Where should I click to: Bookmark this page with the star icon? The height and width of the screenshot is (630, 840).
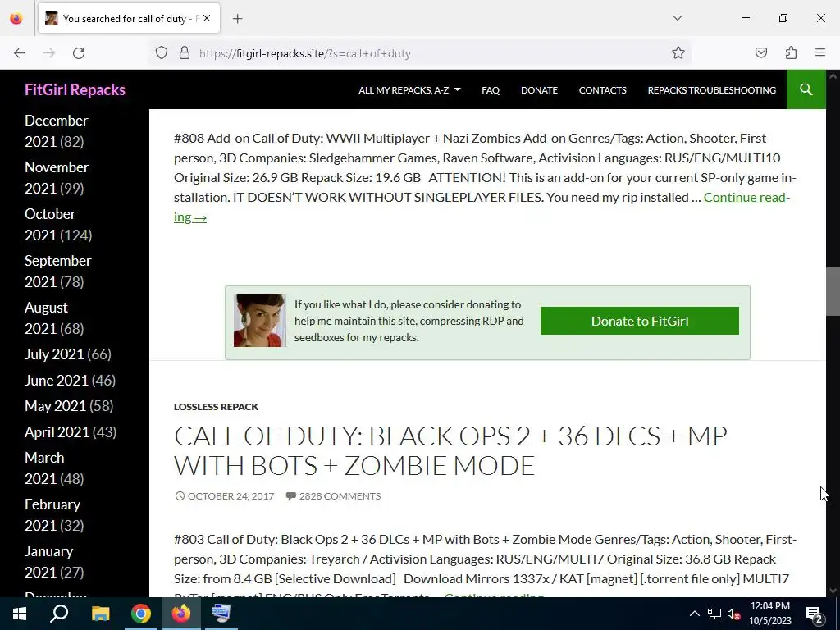click(x=678, y=53)
